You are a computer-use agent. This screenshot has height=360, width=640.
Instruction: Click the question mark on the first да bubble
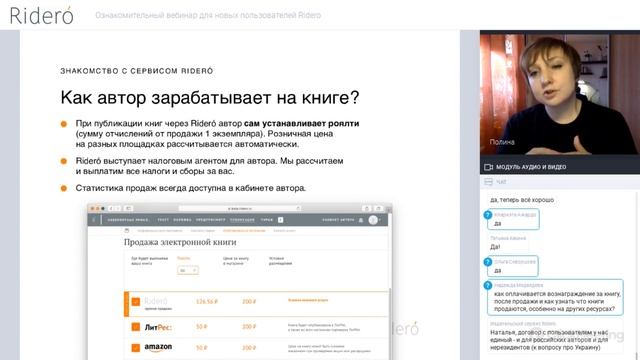click(487, 215)
